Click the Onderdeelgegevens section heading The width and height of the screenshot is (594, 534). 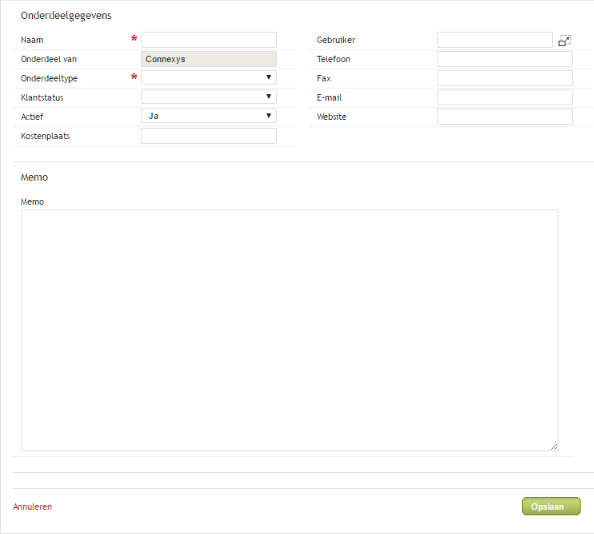point(66,16)
